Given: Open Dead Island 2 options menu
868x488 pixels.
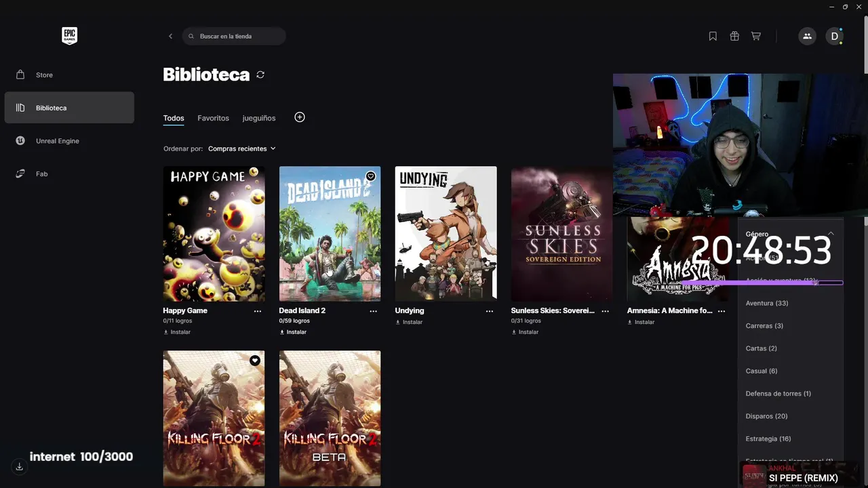Looking at the screenshot, I should pyautogui.click(x=374, y=311).
